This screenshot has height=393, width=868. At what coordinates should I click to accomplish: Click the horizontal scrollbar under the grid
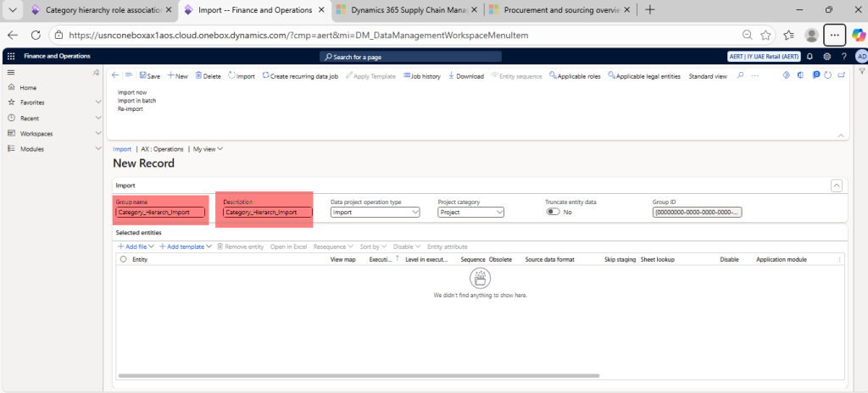point(356,375)
